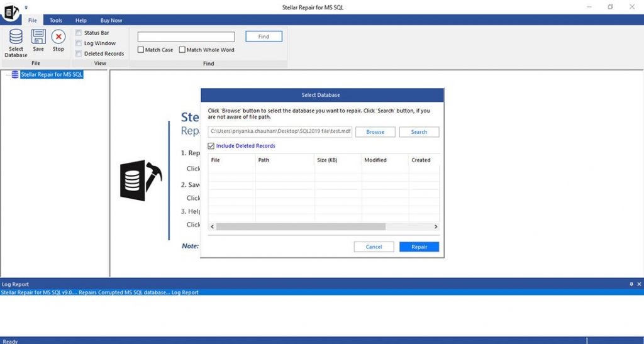The width and height of the screenshot is (644, 344).
Task: Uncheck Include Deleted Records in dialog
Action: [211, 146]
